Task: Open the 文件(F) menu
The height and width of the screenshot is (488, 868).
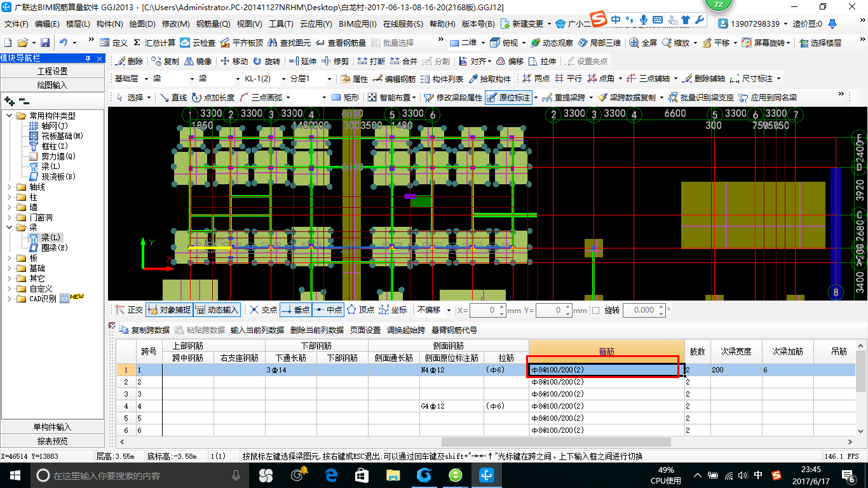Action: [x=17, y=24]
